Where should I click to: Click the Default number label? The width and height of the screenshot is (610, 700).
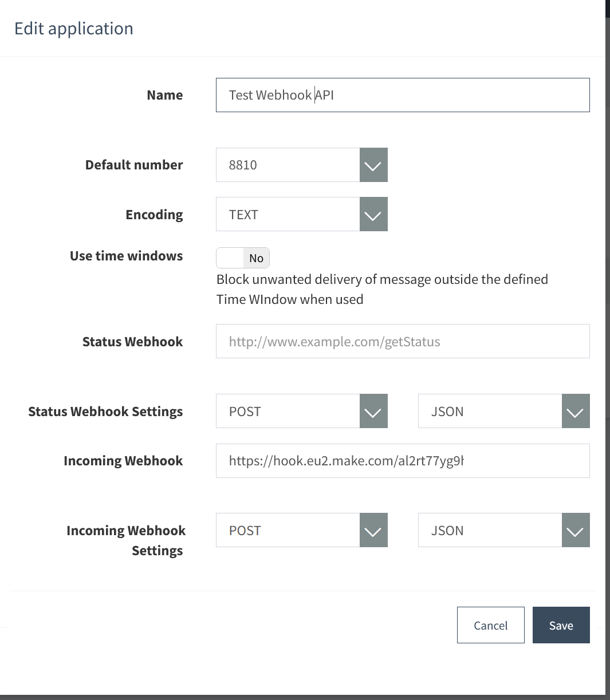(x=134, y=165)
